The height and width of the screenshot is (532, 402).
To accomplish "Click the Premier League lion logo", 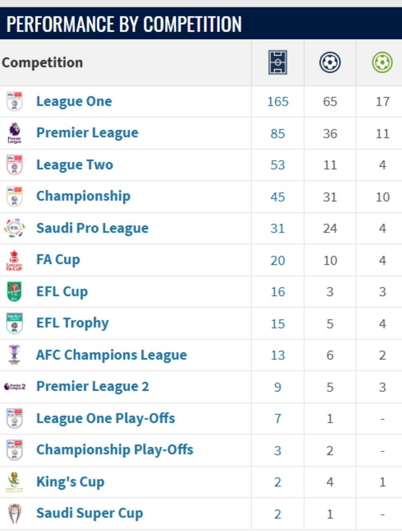I will pos(15,133).
